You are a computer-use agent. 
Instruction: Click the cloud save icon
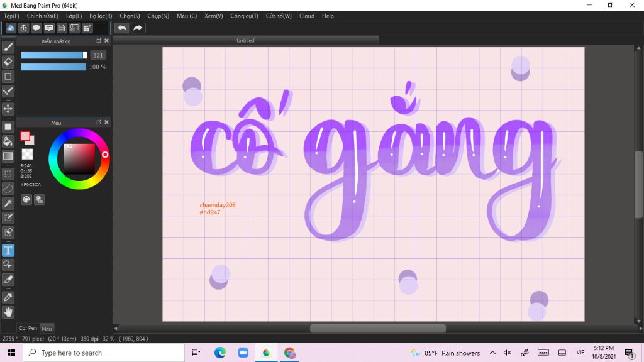[11, 28]
